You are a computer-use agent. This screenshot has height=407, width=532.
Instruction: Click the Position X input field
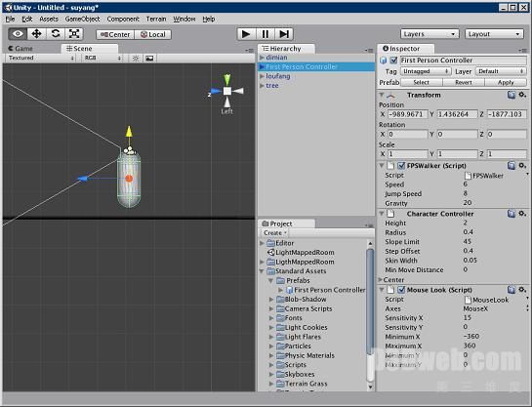tap(407, 114)
